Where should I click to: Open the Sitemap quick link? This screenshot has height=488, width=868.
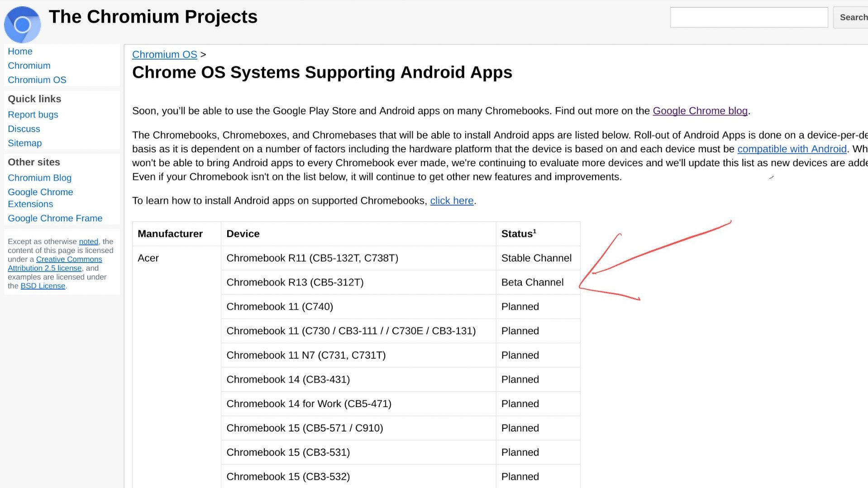25,143
